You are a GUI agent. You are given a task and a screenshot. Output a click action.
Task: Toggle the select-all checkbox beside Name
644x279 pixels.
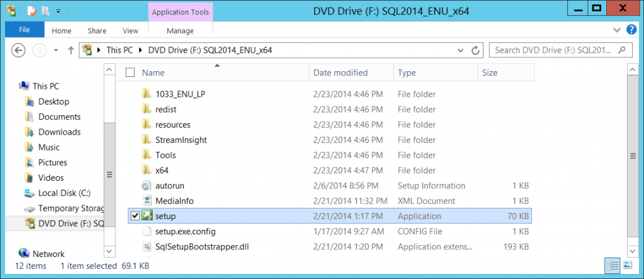coord(130,72)
